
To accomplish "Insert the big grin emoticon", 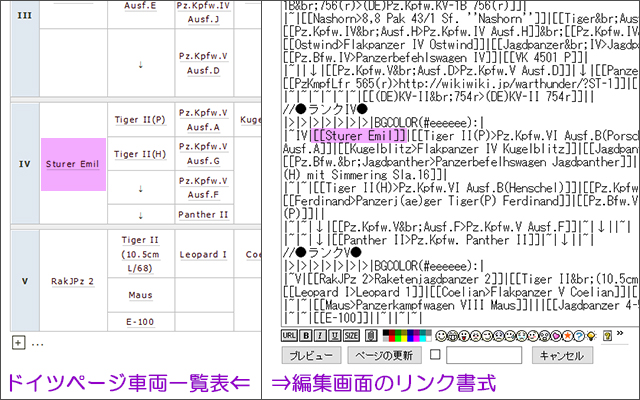I will (452, 336).
